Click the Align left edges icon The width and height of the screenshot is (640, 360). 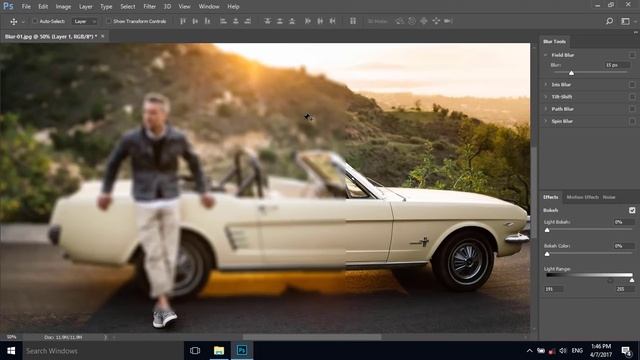point(223,21)
